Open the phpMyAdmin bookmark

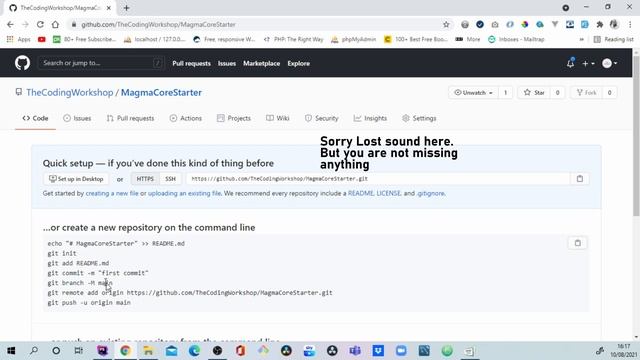point(354,39)
